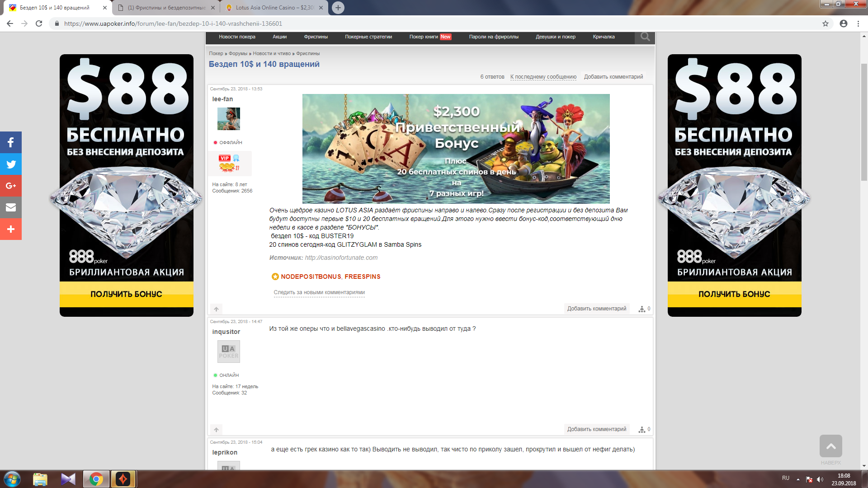Open Покерные стратегии menu item

(368, 37)
